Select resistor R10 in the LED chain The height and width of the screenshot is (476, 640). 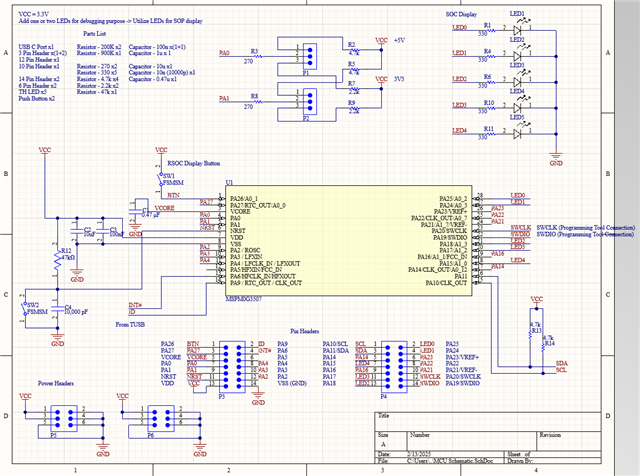coord(489,108)
